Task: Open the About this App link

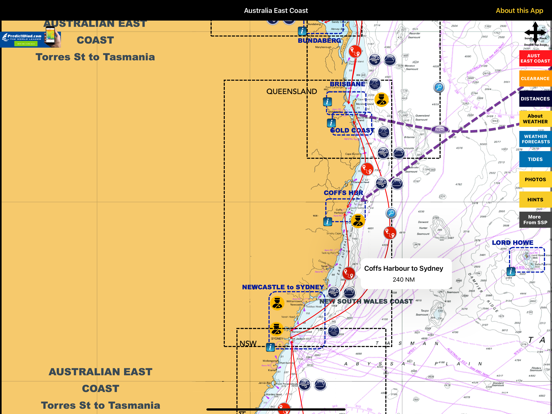Action: pyautogui.click(x=519, y=11)
